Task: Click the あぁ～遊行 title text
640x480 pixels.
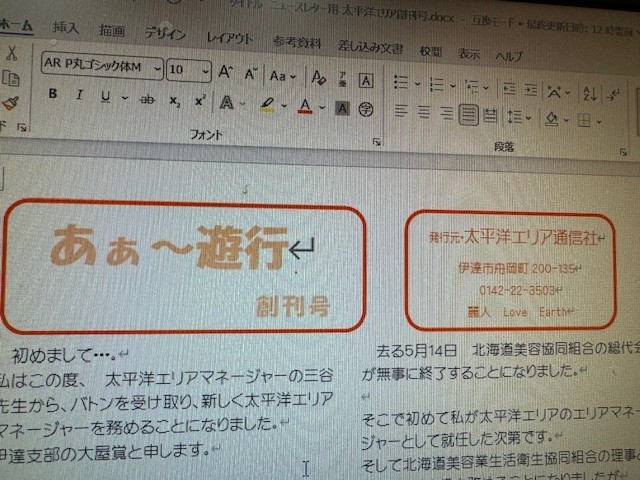Action: pyautogui.click(x=169, y=246)
